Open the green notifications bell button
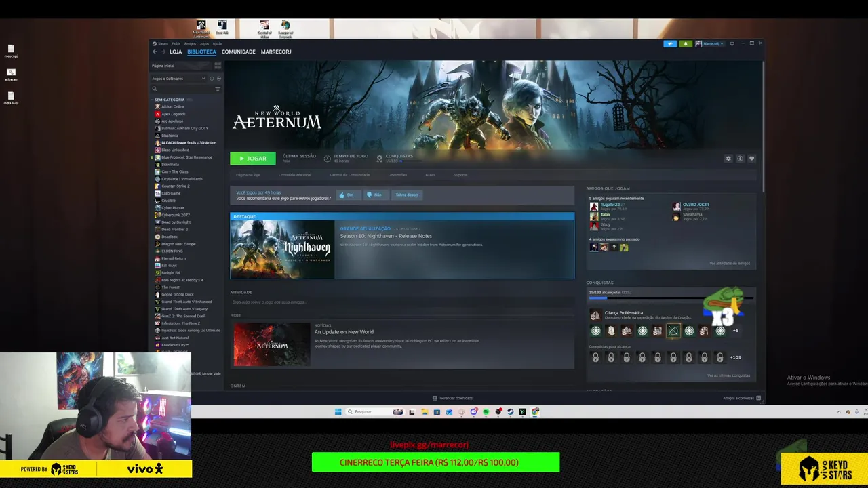Image resolution: width=868 pixels, height=488 pixels. 685,43
